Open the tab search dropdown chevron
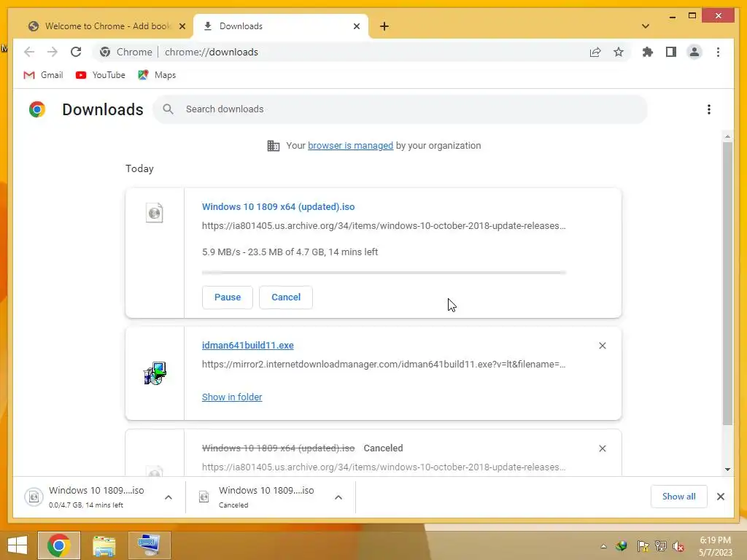Screen dimensions: 747x560 click(645, 26)
